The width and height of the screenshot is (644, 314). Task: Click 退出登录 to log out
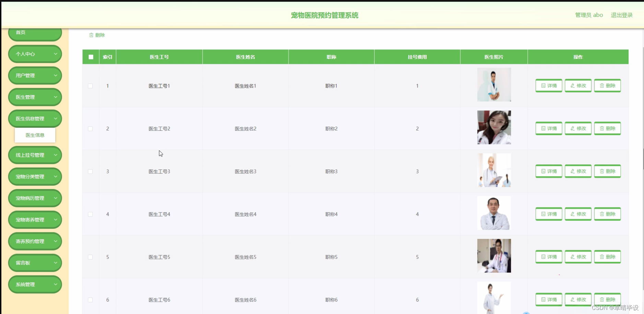tap(621, 15)
